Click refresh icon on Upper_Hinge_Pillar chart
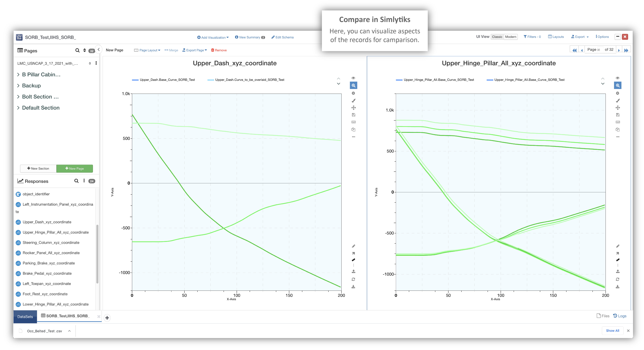The image size is (644, 350). coord(617,279)
